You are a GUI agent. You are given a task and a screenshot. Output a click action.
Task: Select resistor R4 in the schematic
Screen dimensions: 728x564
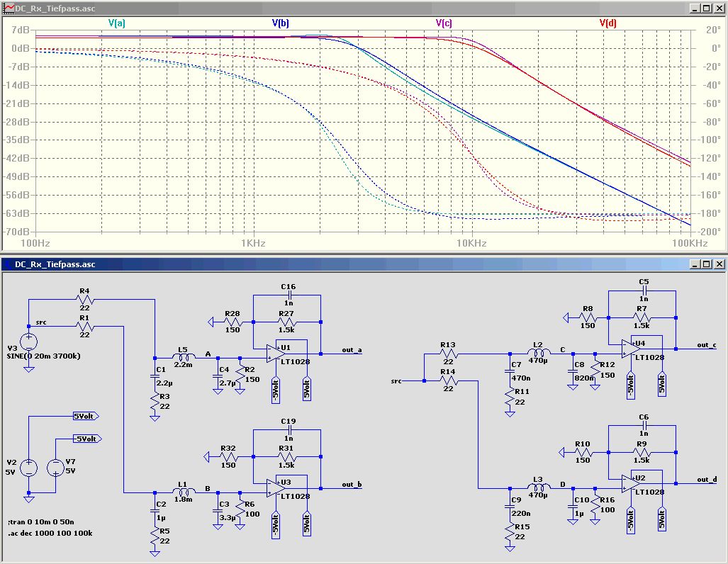click(85, 300)
